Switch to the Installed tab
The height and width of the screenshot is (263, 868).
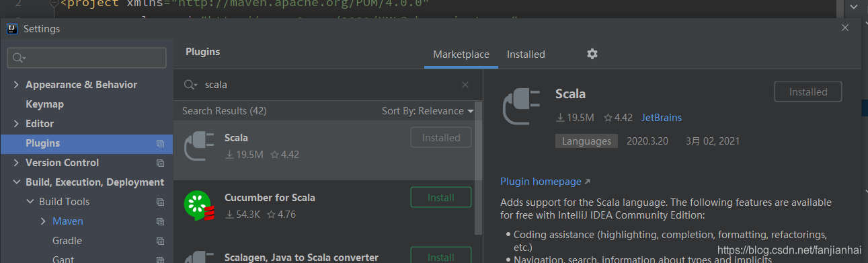click(526, 54)
